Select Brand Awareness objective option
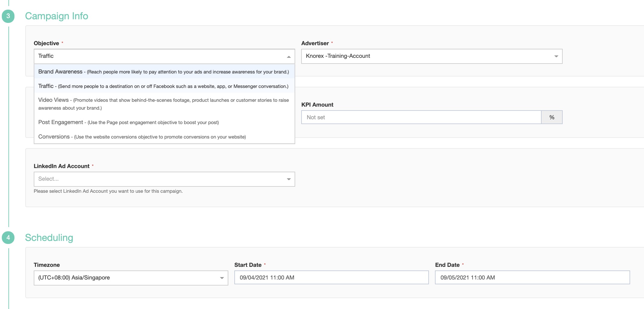The height and width of the screenshot is (309, 644). 164,72
